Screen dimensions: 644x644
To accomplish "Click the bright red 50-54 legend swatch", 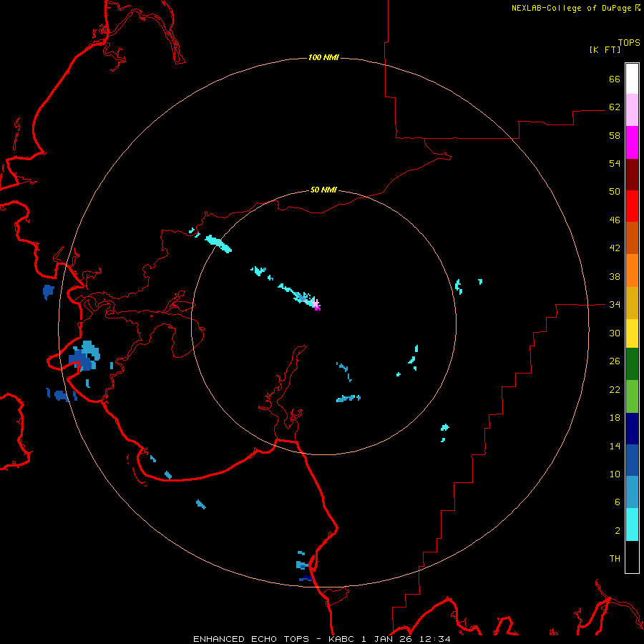I will tap(632, 206).
